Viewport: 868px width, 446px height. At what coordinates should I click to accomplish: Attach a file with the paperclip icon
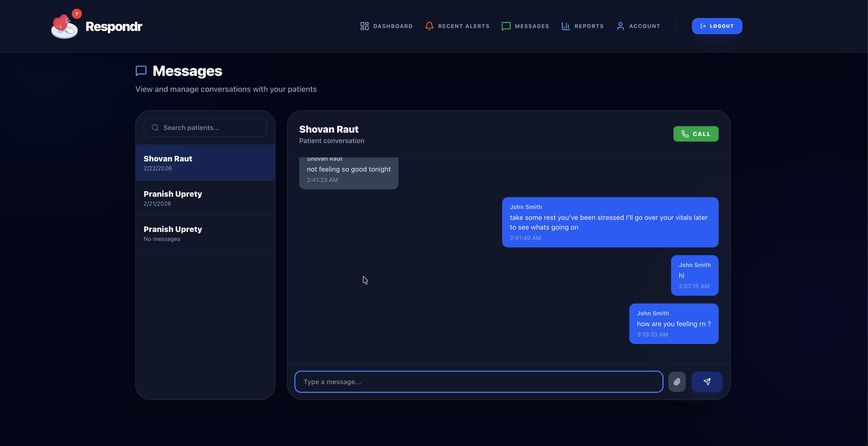[677, 382]
